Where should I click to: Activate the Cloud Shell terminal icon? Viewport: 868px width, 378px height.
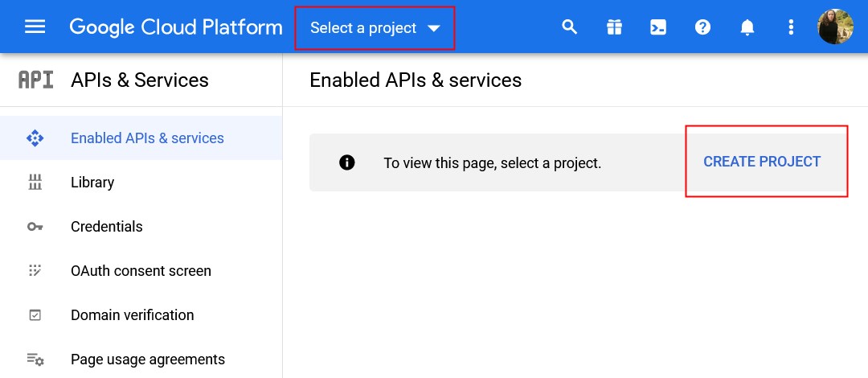click(x=658, y=27)
